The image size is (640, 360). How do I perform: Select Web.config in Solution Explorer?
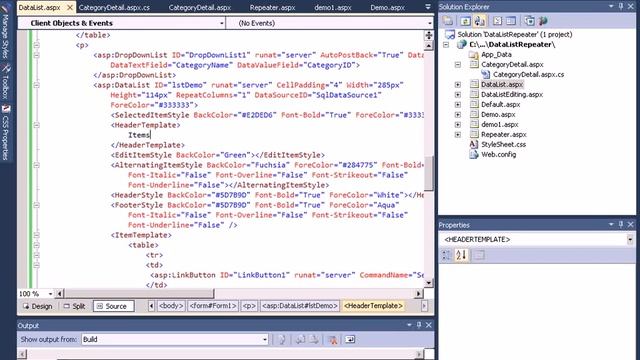pyautogui.click(x=498, y=154)
